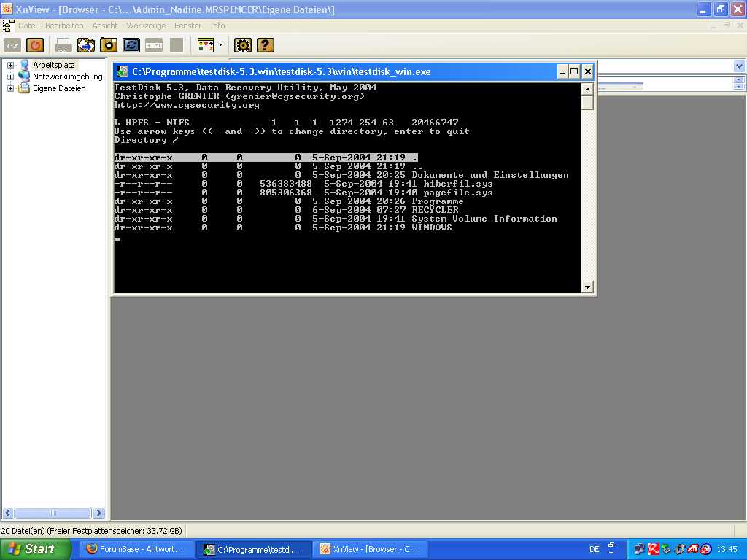Maximize the testdisk console window

click(575, 72)
